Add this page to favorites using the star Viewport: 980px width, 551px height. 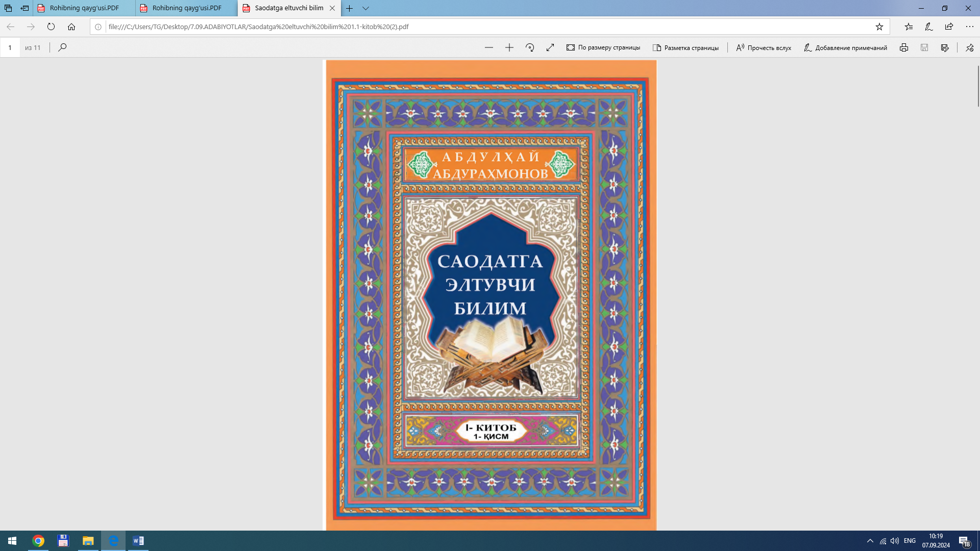point(879,27)
